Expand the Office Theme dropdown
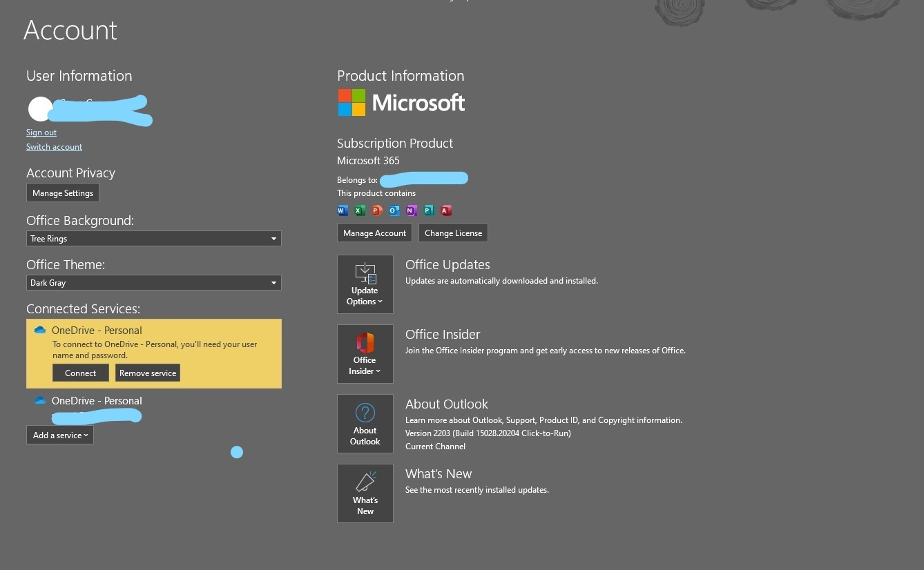 click(154, 283)
